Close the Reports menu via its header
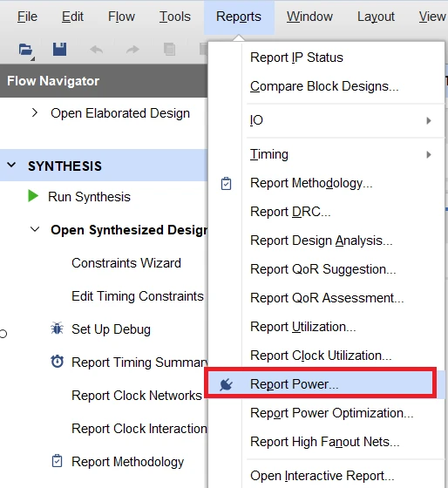This screenshot has height=488, width=448. (x=239, y=17)
